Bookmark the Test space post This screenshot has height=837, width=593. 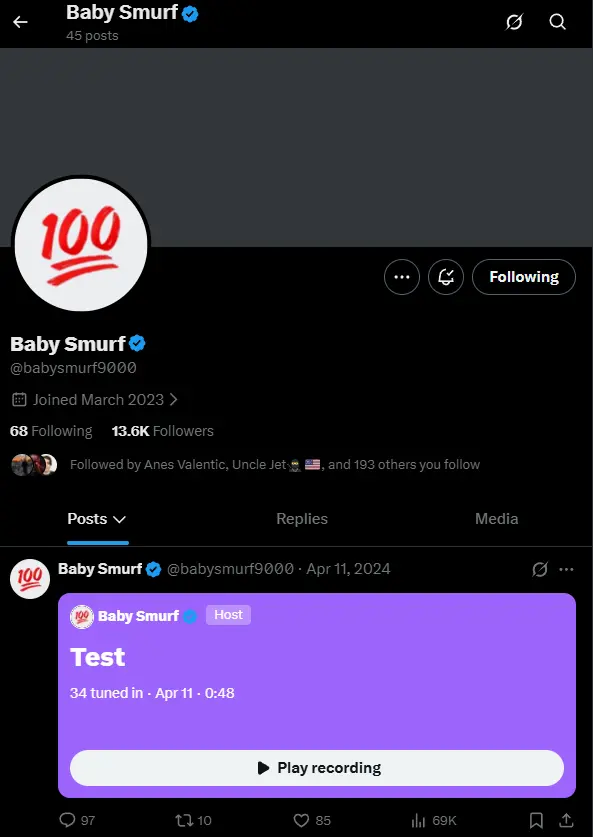536,820
